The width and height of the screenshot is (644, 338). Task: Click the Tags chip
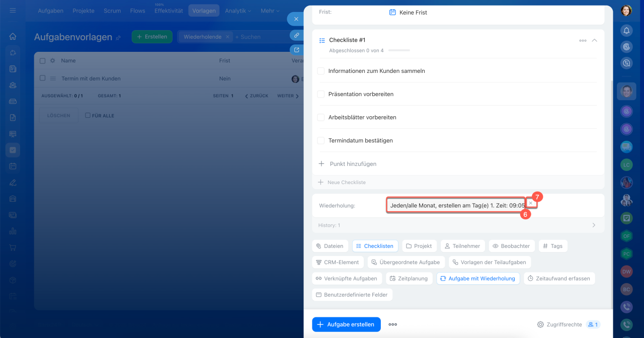click(553, 246)
